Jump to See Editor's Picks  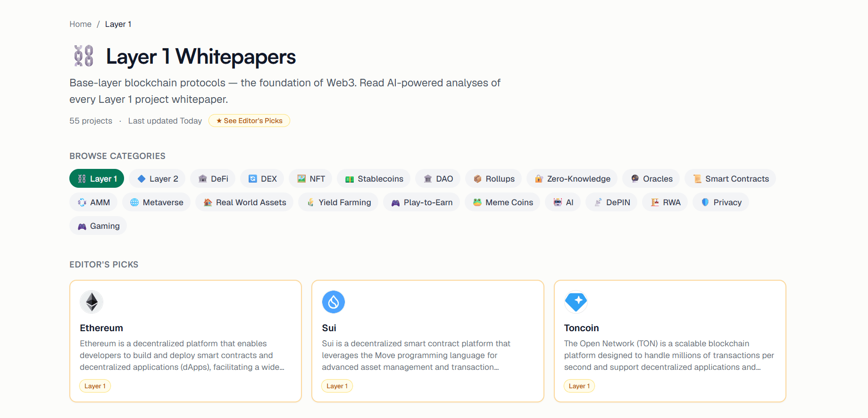[x=249, y=121]
